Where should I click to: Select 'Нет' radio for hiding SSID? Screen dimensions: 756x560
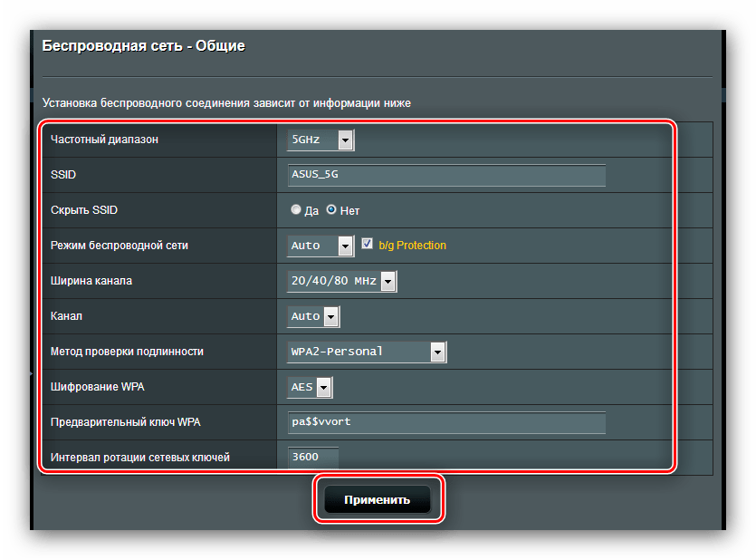tap(331, 210)
